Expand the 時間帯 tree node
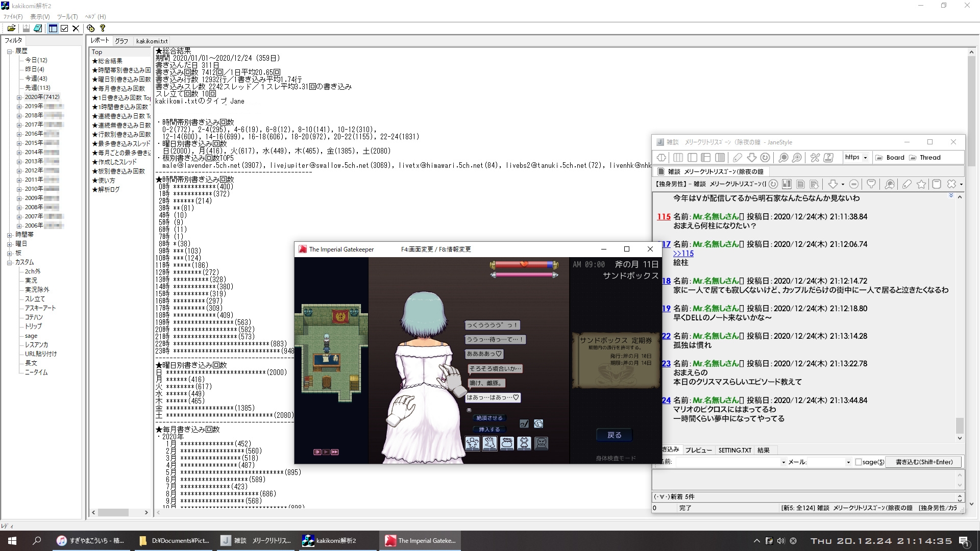Screen dimensions: 980x551 [x=10, y=235]
